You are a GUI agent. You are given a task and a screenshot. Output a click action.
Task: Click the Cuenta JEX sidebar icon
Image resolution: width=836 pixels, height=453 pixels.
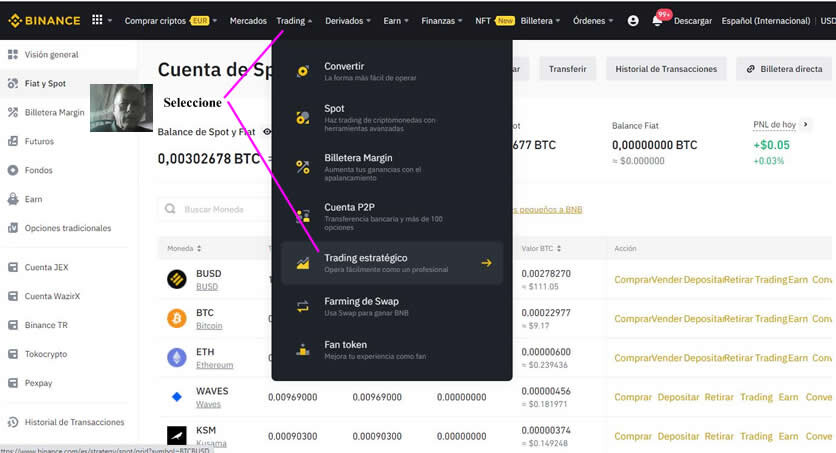point(13,267)
